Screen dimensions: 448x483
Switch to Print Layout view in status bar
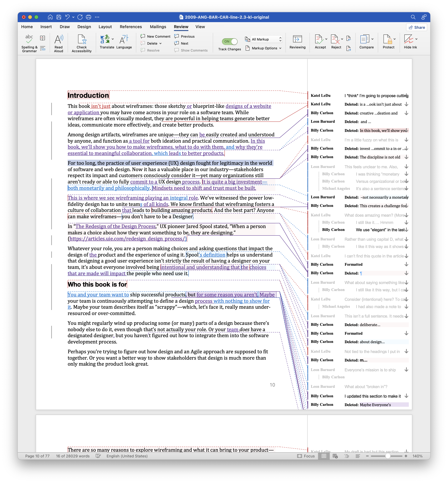324,456
